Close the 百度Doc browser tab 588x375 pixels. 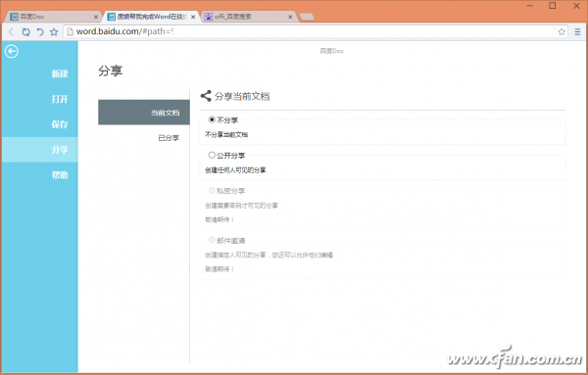96,17
